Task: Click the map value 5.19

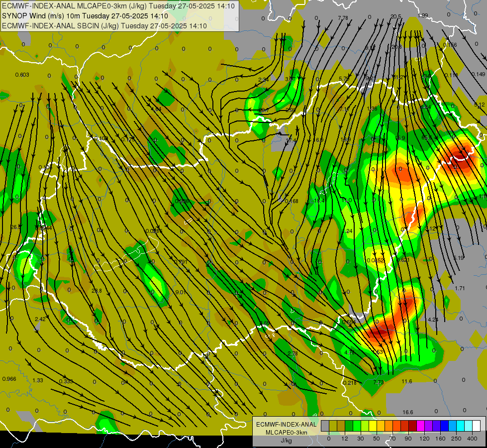Action: click(x=459, y=258)
